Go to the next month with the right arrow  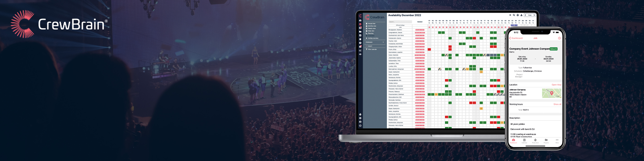click(534, 15)
